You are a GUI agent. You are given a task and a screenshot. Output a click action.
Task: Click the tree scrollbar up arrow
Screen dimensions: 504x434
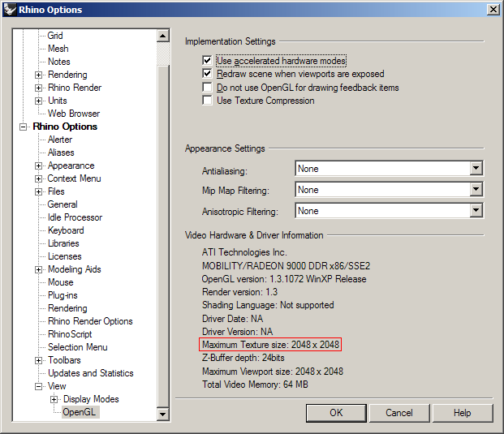162,37
